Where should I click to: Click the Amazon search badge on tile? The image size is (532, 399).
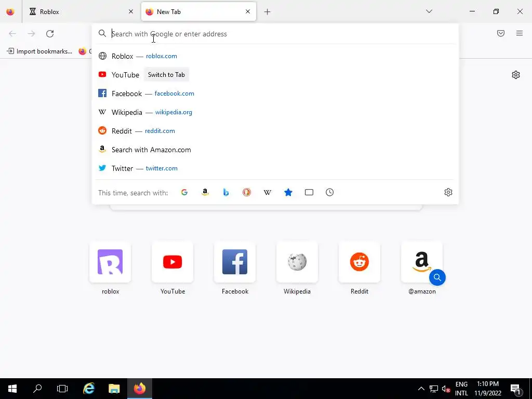[x=437, y=277]
